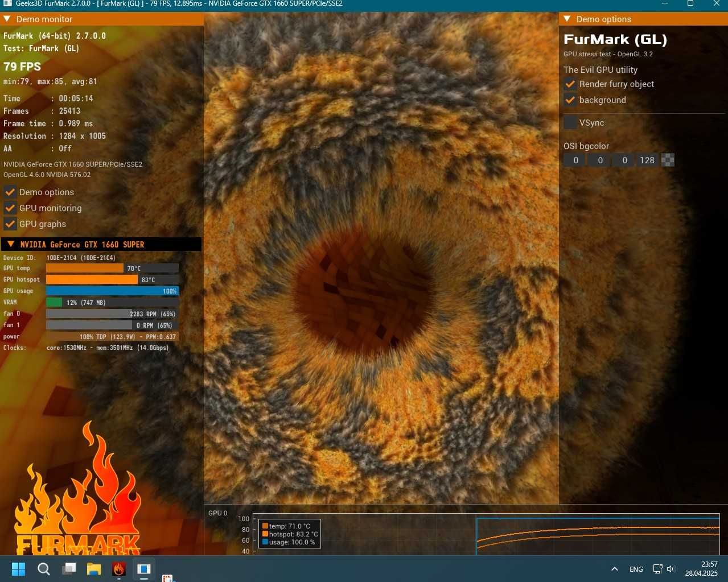Image resolution: width=728 pixels, height=582 pixels.
Task: Click the GPU stress test - OpenGL 3.2 text
Action: [608, 54]
